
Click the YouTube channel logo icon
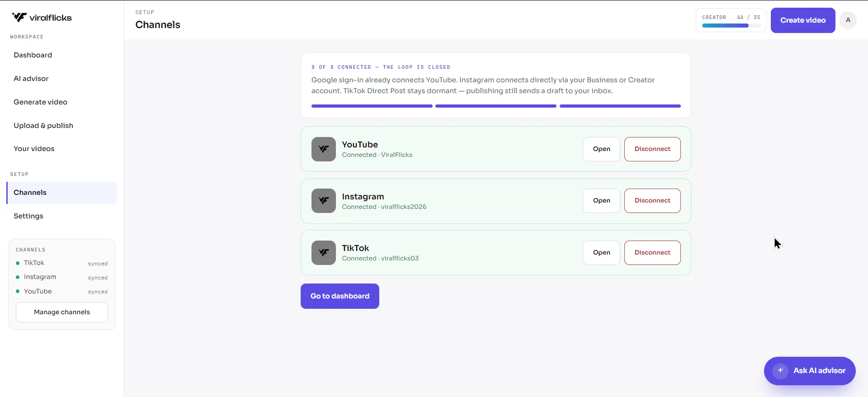(x=324, y=149)
